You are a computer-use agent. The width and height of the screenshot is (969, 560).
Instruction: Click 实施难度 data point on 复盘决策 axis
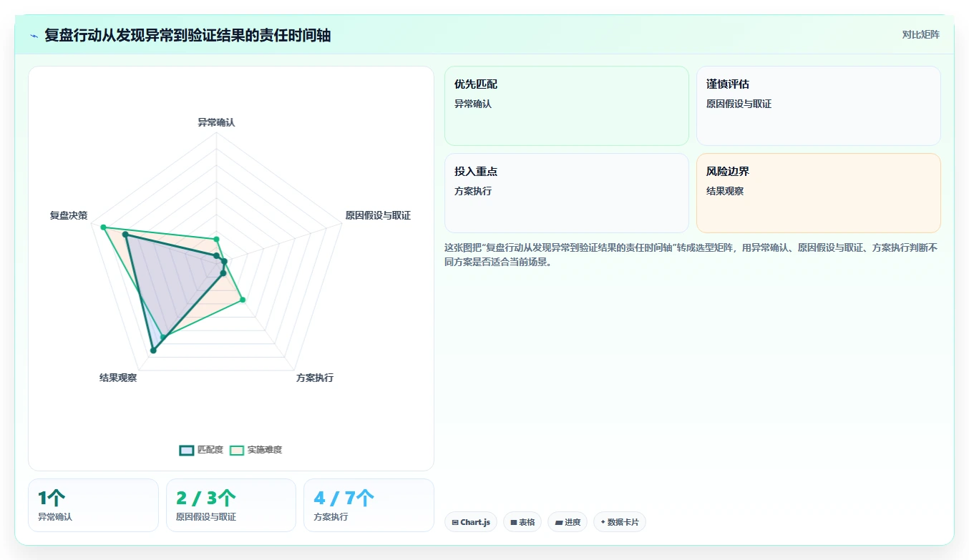point(103,227)
